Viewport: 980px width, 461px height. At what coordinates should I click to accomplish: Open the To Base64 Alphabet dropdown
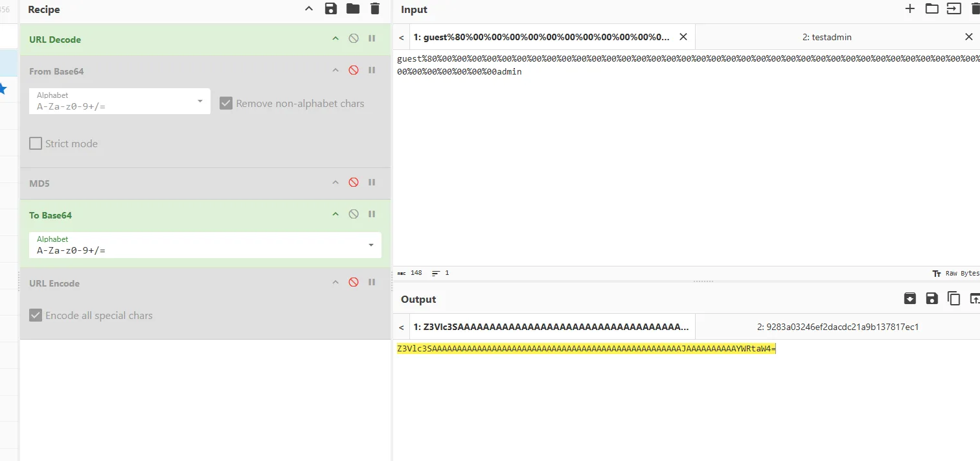click(370, 245)
